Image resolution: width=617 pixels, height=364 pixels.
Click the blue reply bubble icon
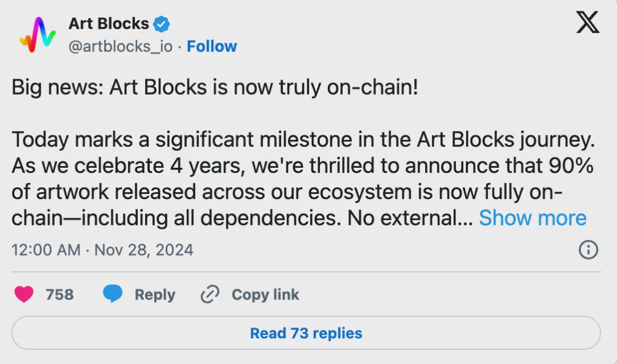[x=113, y=294]
